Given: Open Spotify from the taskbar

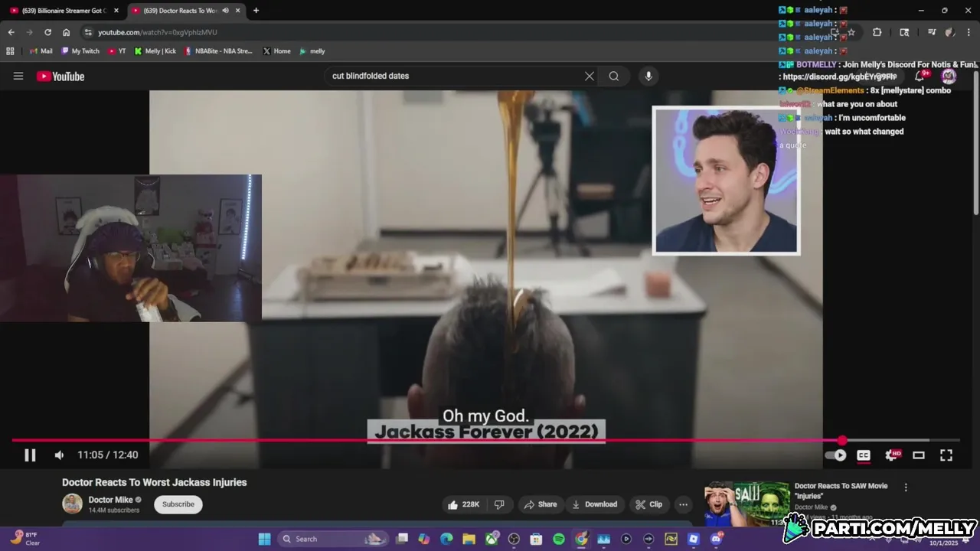Looking at the screenshot, I should click(559, 539).
